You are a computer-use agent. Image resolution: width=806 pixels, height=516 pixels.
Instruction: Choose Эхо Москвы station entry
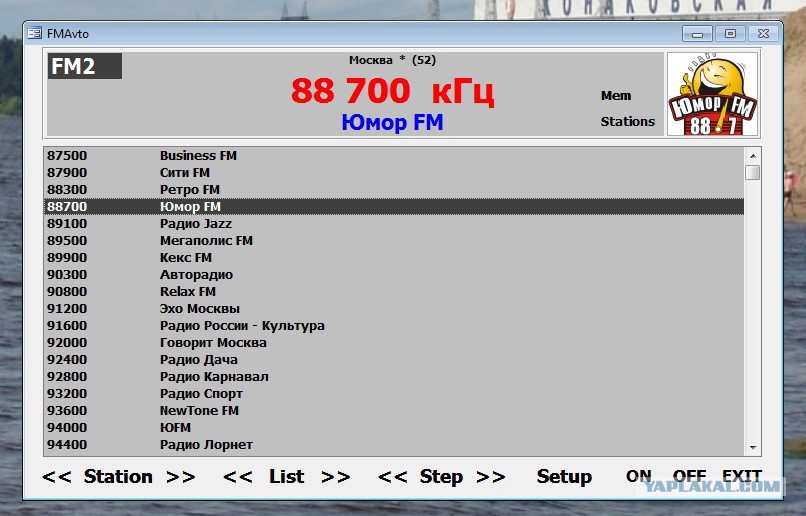(x=394, y=308)
